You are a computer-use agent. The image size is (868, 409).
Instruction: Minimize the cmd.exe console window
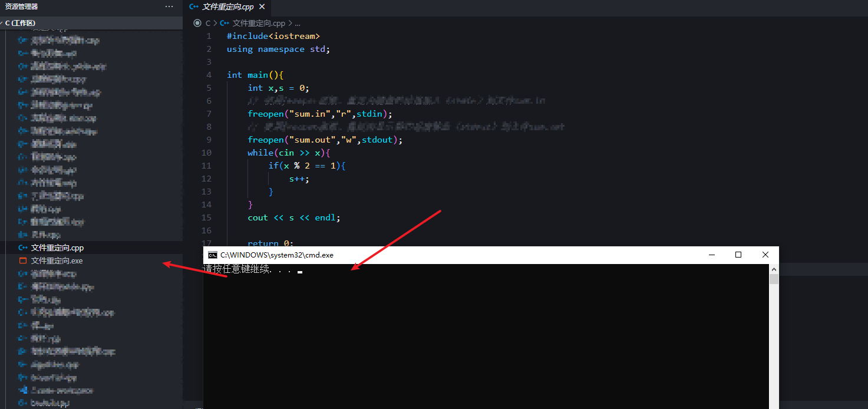(x=711, y=255)
